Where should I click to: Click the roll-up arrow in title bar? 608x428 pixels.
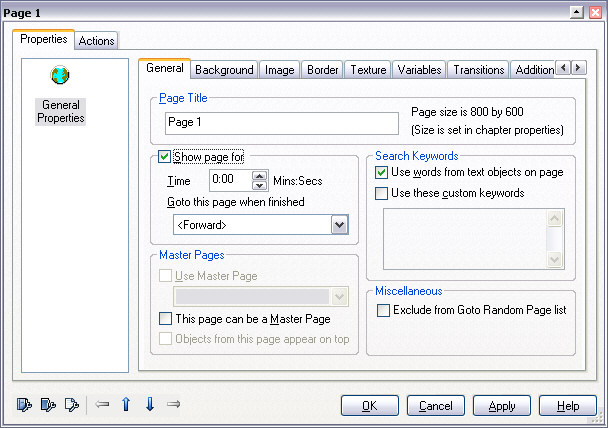click(577, 12)
